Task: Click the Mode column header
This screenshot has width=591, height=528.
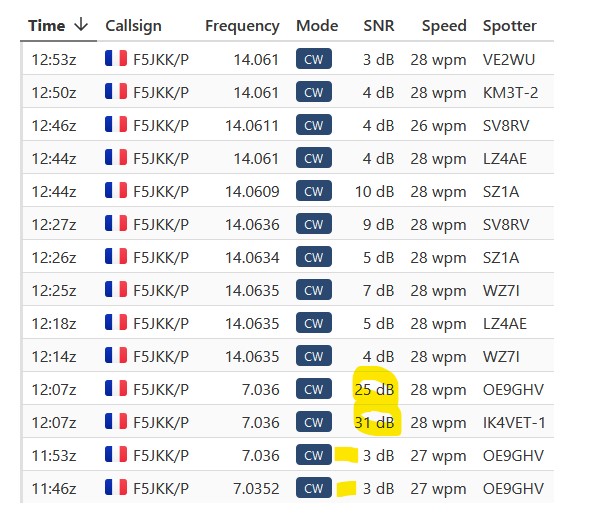Action: click(317, 26)
